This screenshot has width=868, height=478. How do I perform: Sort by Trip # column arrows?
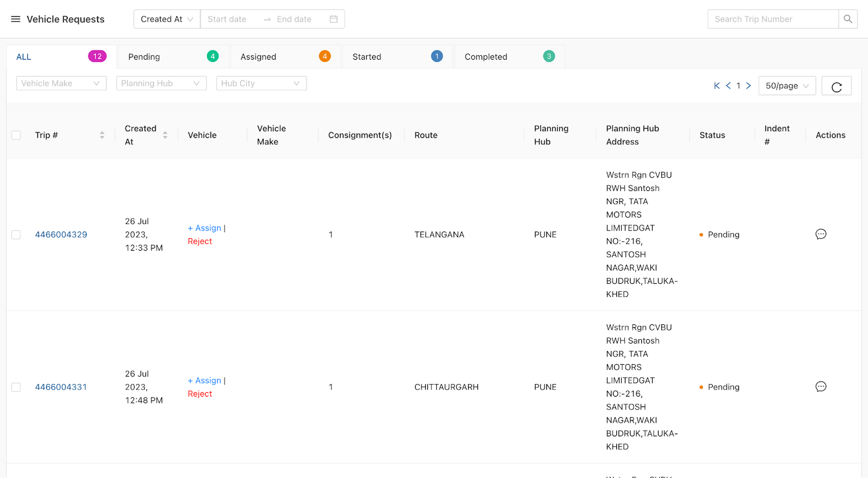[x=102, y=135]
